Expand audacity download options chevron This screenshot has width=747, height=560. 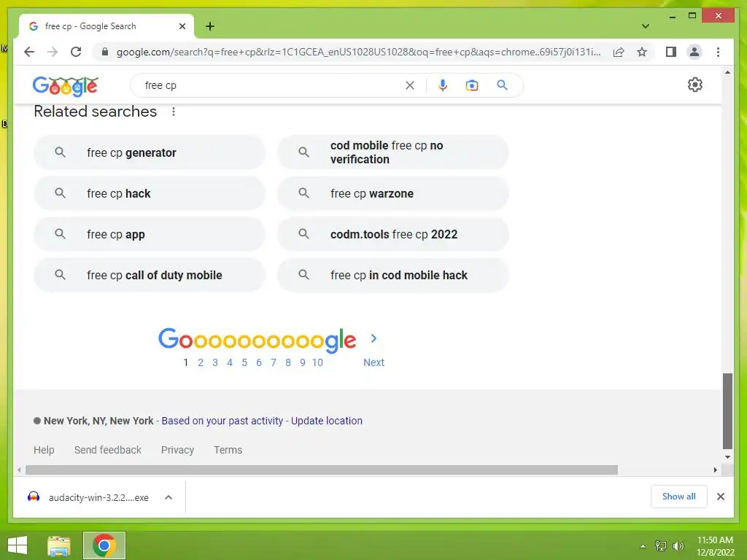tap(169, 497)
